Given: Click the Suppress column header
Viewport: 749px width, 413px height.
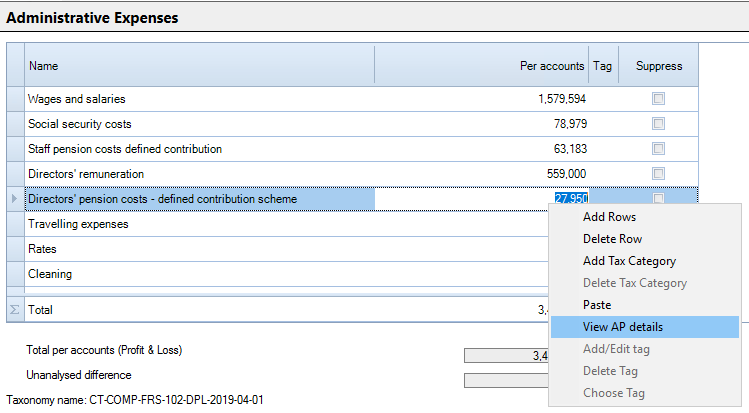Looking at the screenshot, I should point(659,65).
